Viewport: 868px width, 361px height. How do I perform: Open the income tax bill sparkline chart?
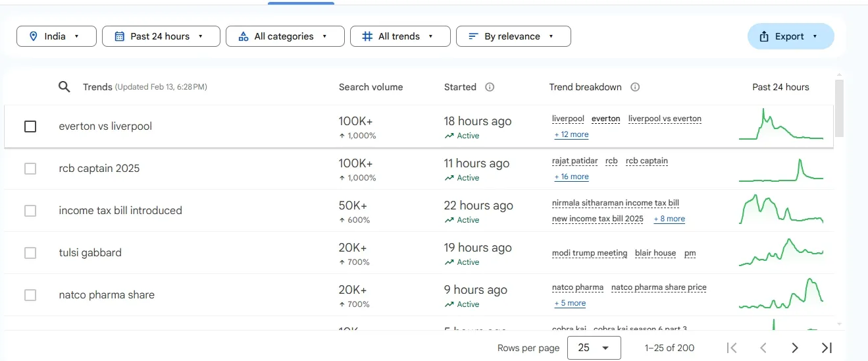click(781, 209)
